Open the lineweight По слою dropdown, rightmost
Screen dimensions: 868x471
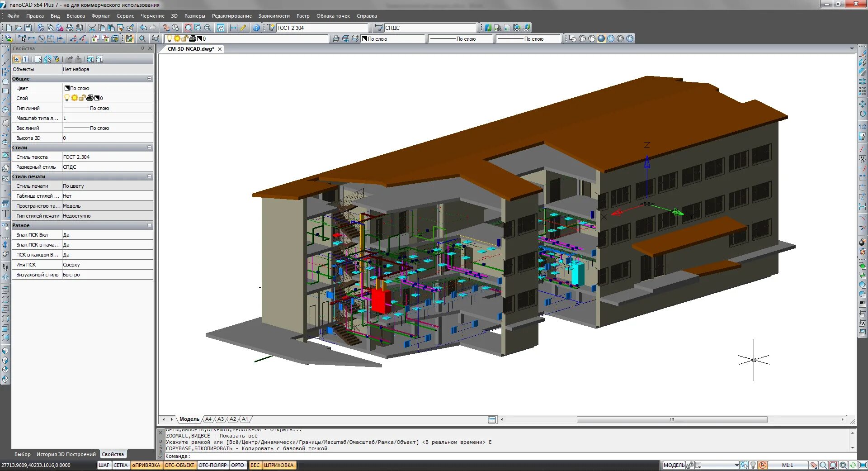529,38
